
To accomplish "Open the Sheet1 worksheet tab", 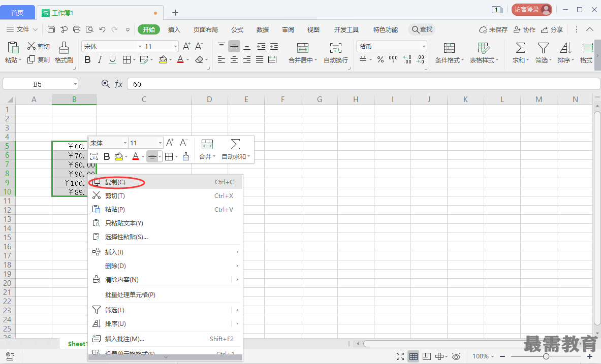I will click(77, 344).
